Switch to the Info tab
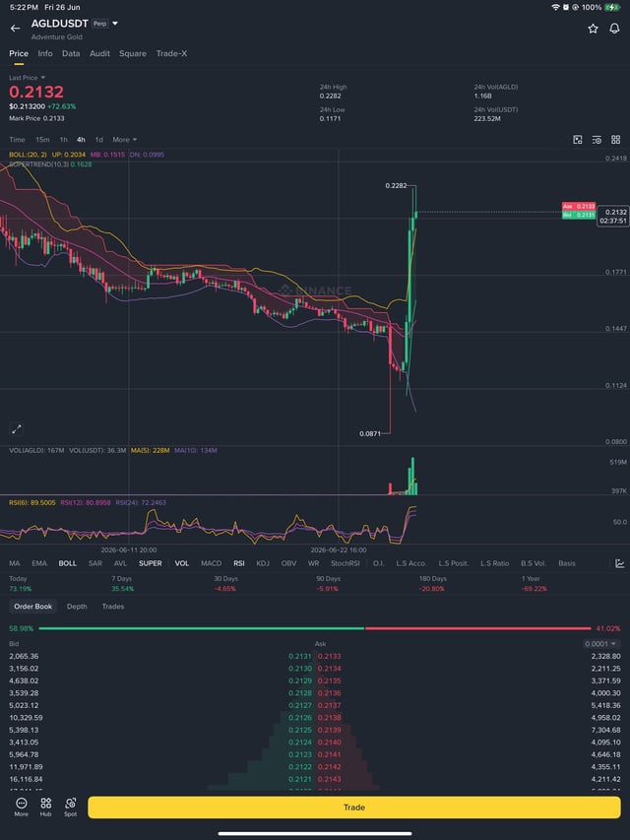The image size is (630, 840). click(x=45, y=53)
